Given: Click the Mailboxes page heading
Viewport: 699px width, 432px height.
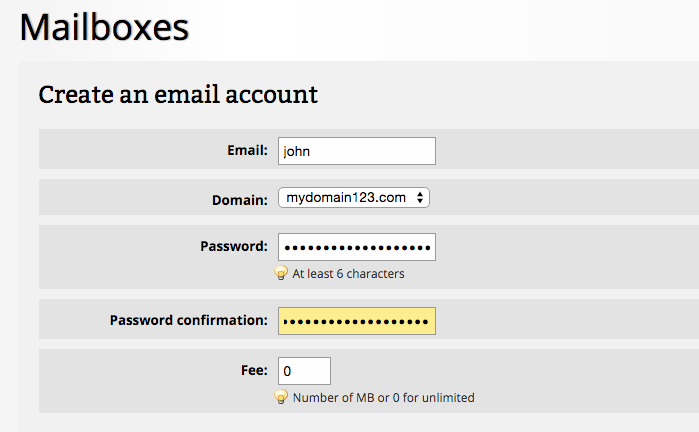Looking at the screenshot, I should 104,27.
